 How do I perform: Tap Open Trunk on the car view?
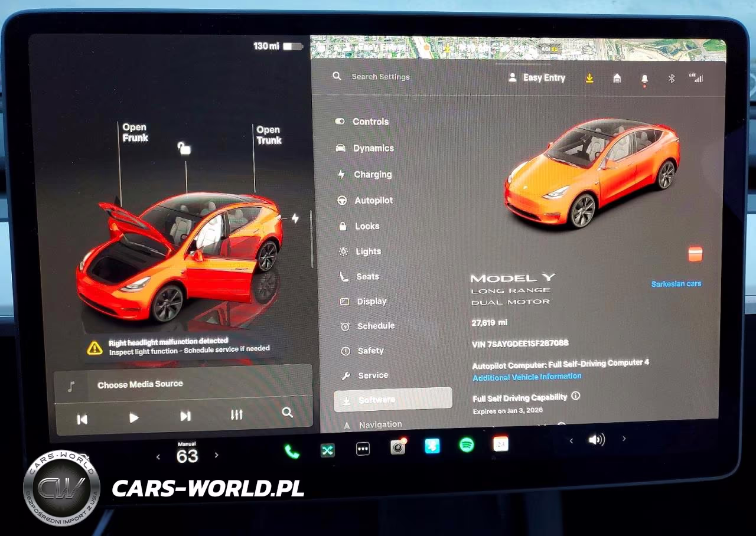coord(269,135)
